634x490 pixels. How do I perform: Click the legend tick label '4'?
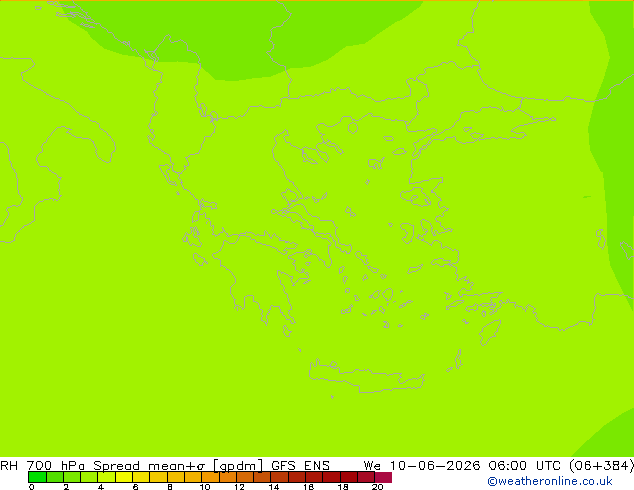101,487
